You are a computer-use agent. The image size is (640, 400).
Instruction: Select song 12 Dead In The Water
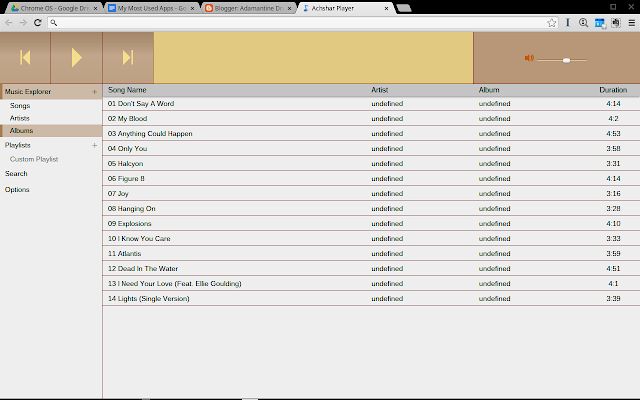[371, 269]
